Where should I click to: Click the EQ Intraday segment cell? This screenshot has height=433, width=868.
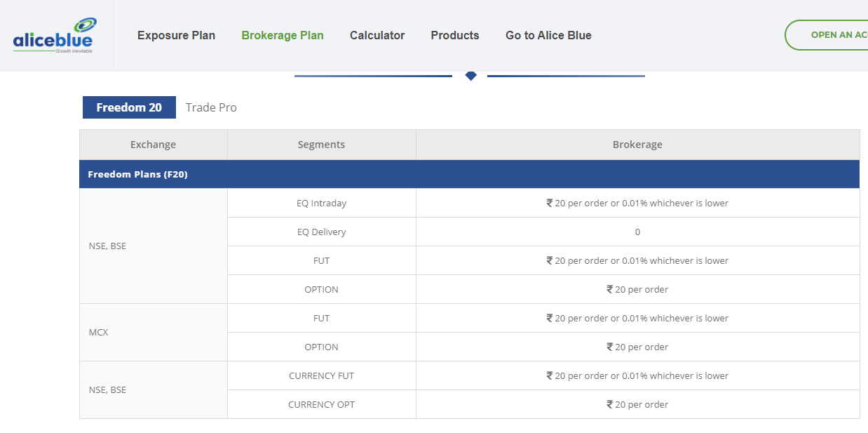pos(321,203)
